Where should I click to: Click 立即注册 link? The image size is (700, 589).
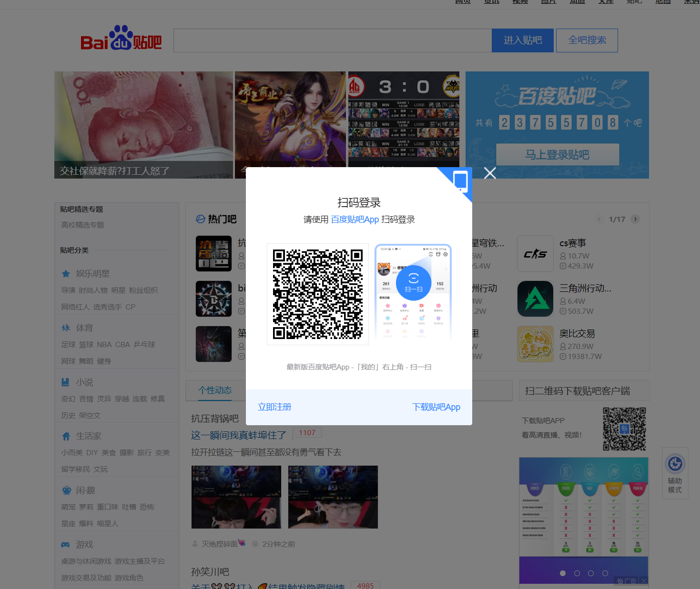(274, 407)
